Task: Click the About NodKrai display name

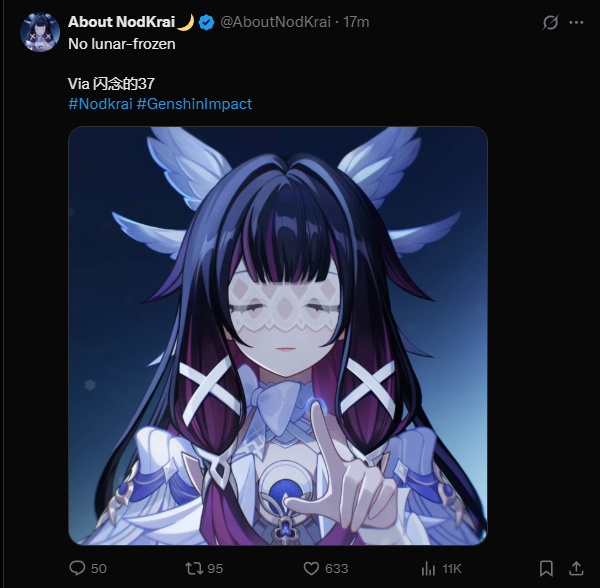Action: [121, 22]
